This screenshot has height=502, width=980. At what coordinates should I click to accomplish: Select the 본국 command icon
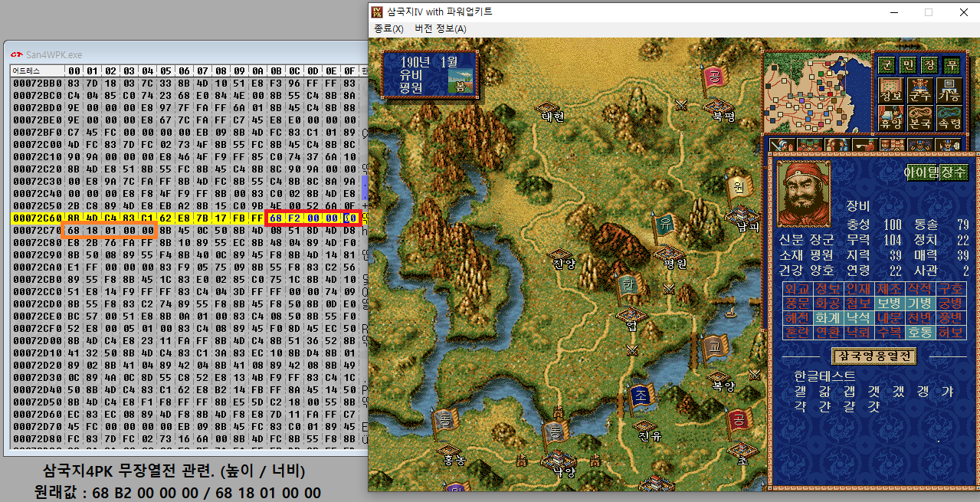(919, 117)
